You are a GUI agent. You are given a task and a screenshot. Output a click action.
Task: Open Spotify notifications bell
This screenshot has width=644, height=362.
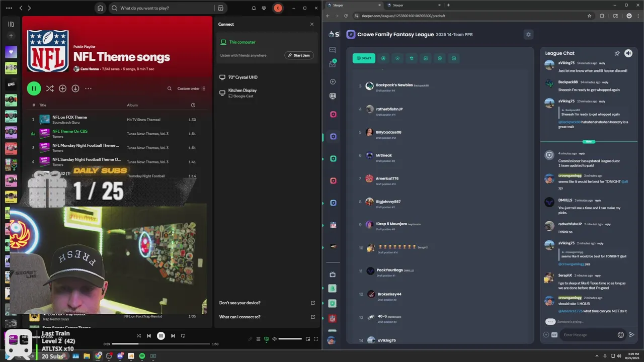click(x=254, y=8)
